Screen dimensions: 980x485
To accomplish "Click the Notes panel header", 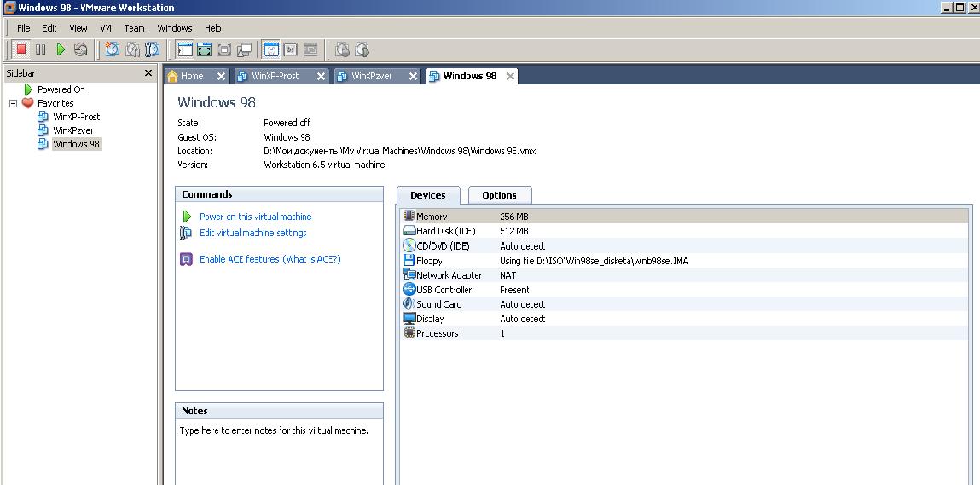I will pyautogui.click(x=279, y=411).
